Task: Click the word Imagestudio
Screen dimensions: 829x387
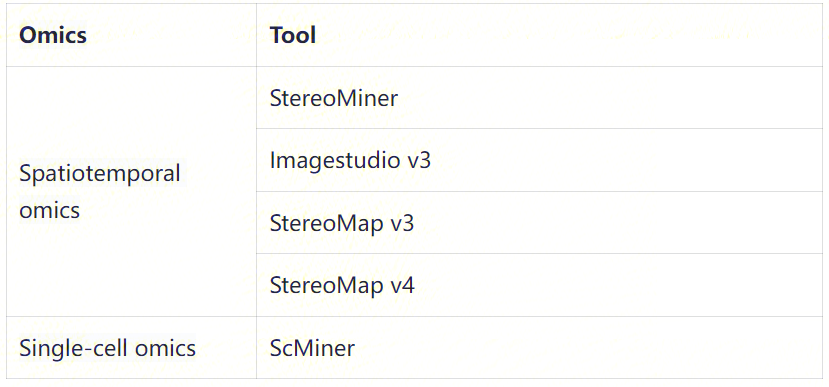Action: coord(335,160)
